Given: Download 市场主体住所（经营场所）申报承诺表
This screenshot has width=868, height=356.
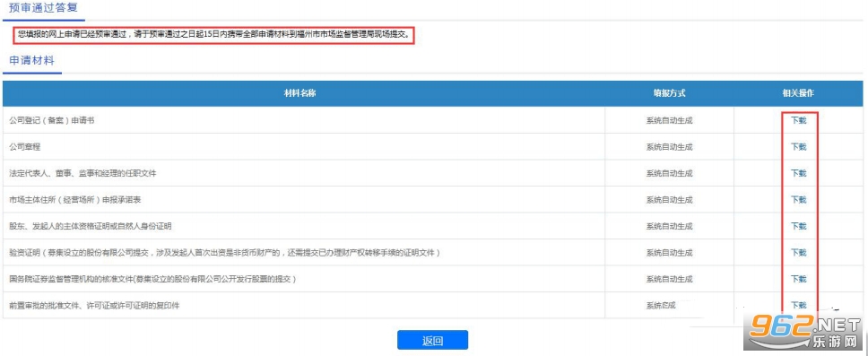Looking at the screenshot, I should [x=798, y=199].
